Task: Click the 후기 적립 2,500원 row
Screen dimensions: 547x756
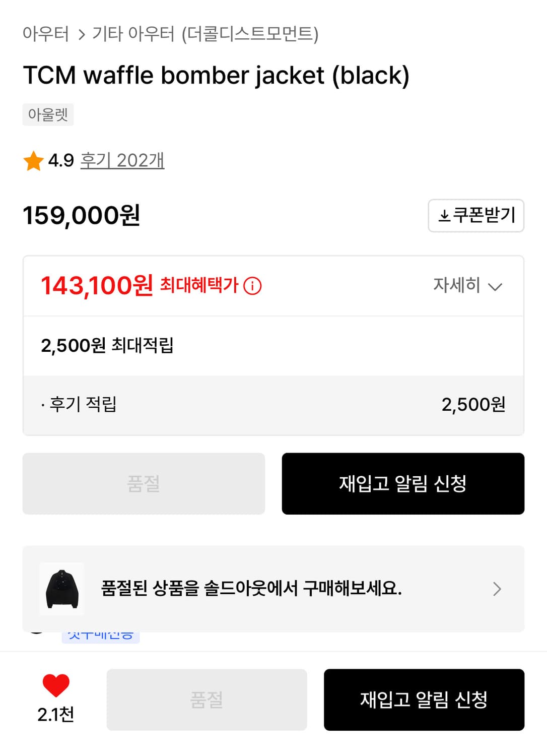Action: tap(273, 405)
